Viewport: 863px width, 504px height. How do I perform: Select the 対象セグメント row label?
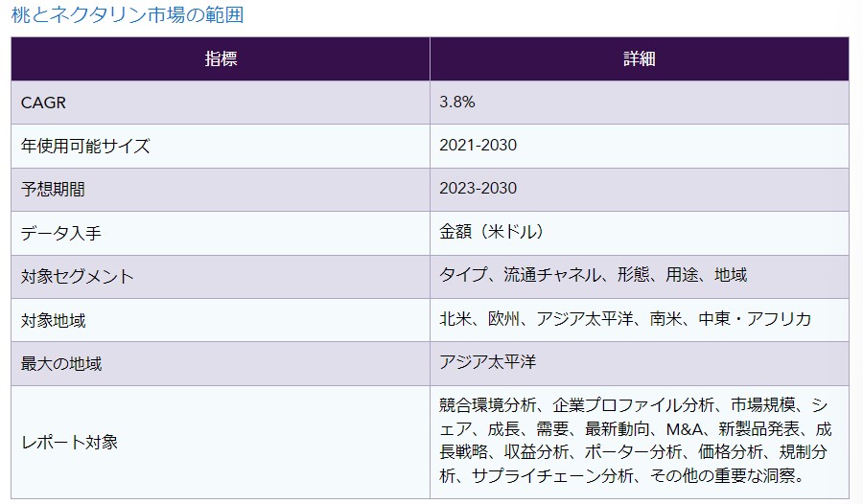click(77, 277)
